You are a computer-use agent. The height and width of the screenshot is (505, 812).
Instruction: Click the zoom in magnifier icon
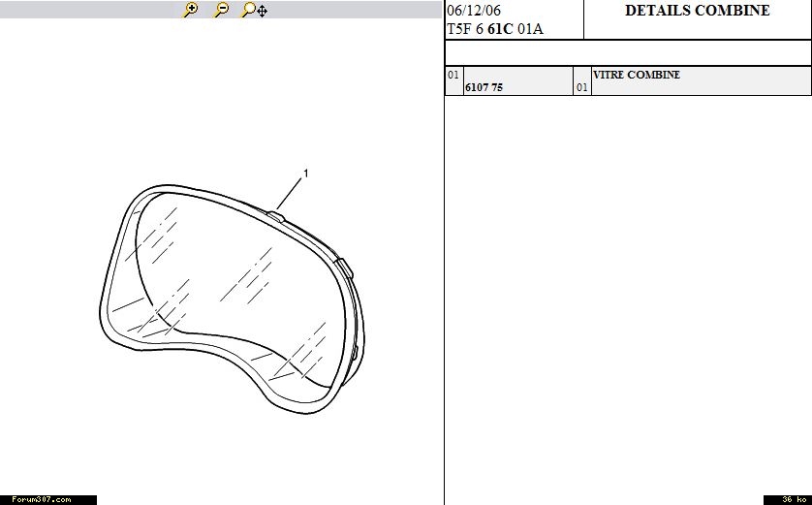coord(191,10)
